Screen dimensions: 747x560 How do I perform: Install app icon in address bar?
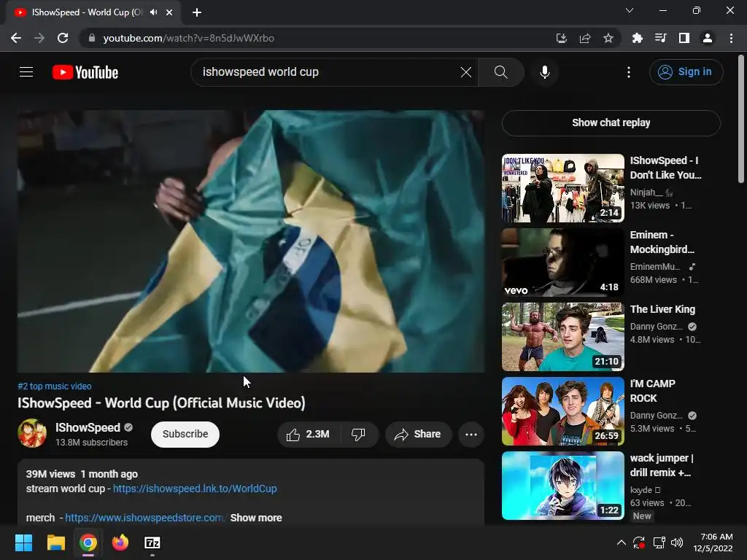click(562, 38)
